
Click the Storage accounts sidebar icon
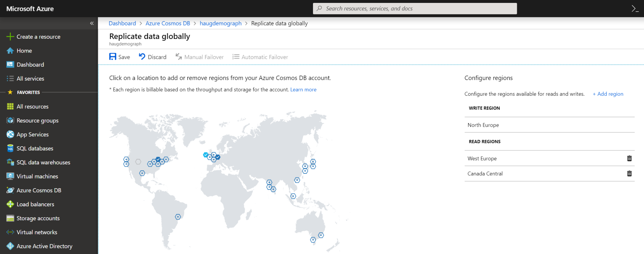pyautogui.click(x=10, y=218)
